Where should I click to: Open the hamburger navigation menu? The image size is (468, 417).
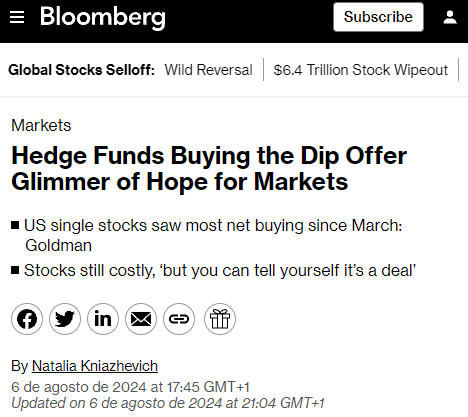click(17, 17)
